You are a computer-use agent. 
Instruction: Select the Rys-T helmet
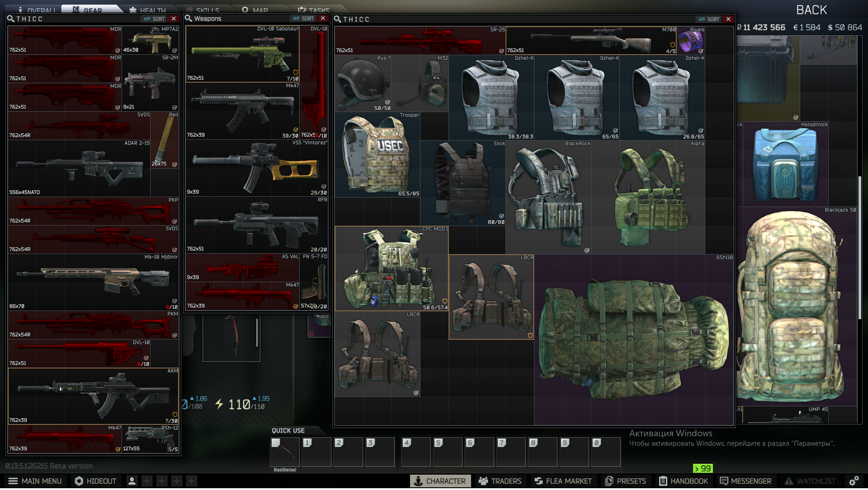363,83
